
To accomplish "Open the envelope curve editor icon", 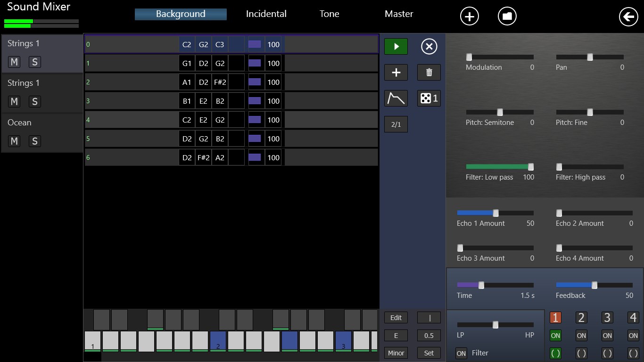I will click(396, 98).
